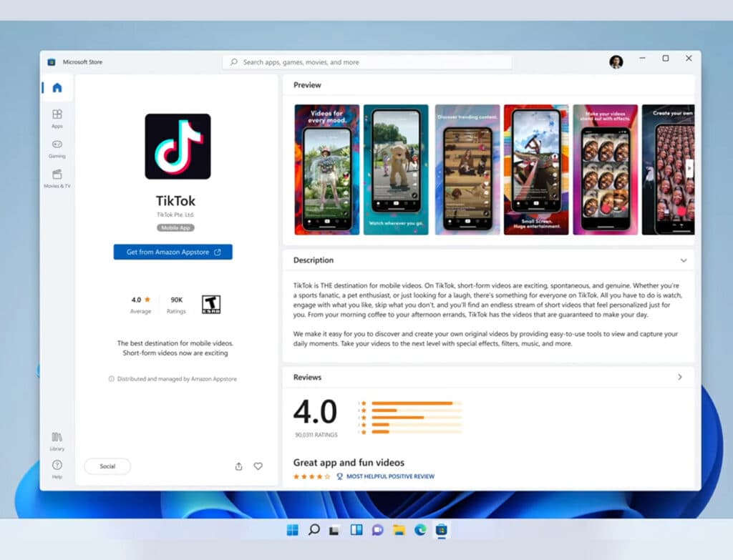733x560 pixels.
Task: Click the review's four-star rating
Action: [x=312, y=476]
